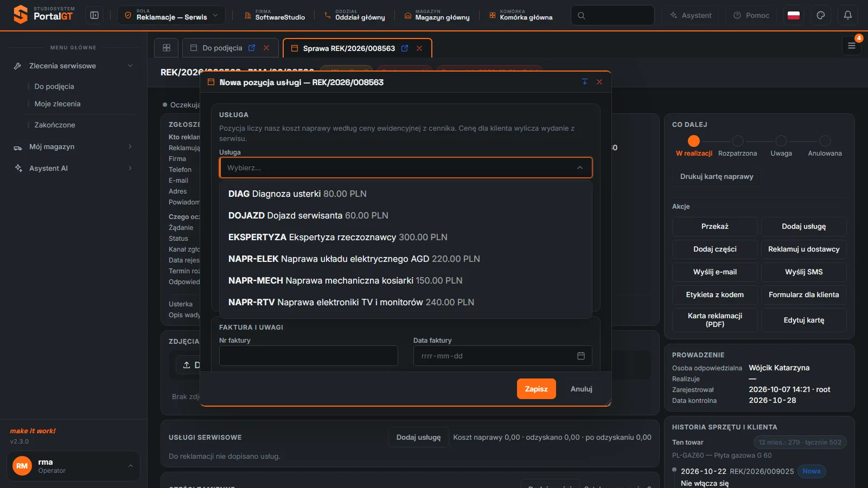
Task: Choose NAPR-MECH Naprawa mechaniczna kosiarki
Action: coord(406,280)
